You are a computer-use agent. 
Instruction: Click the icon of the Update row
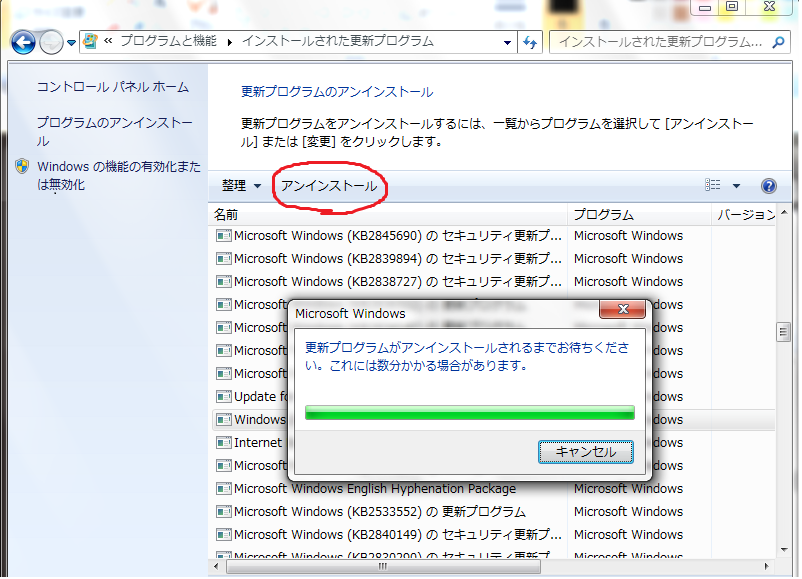point(224,397)
